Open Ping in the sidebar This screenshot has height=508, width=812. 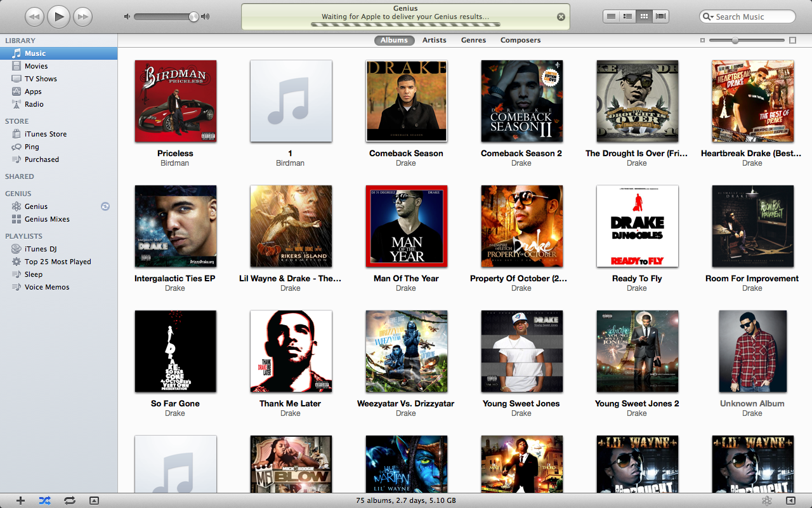point(58,147)
